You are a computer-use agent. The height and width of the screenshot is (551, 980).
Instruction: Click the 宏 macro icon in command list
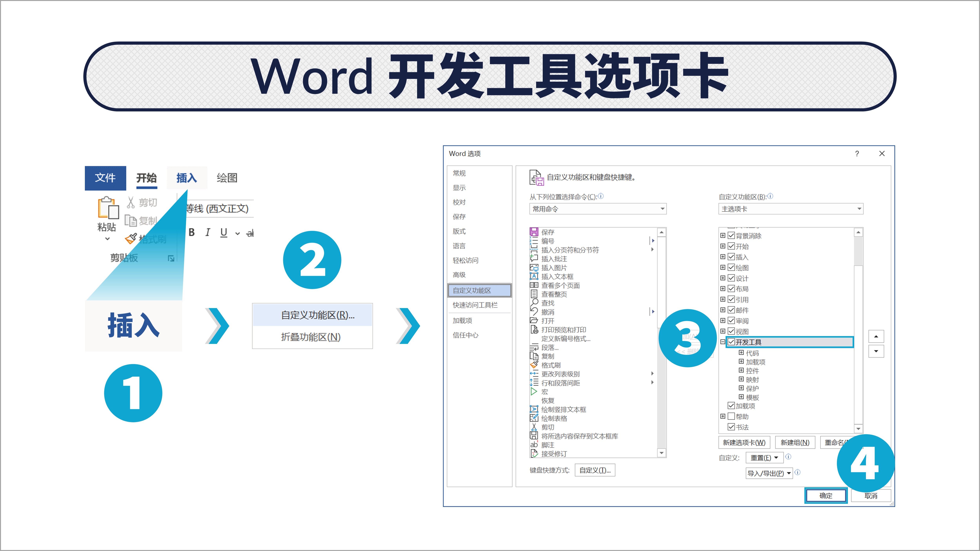point(534,392)
